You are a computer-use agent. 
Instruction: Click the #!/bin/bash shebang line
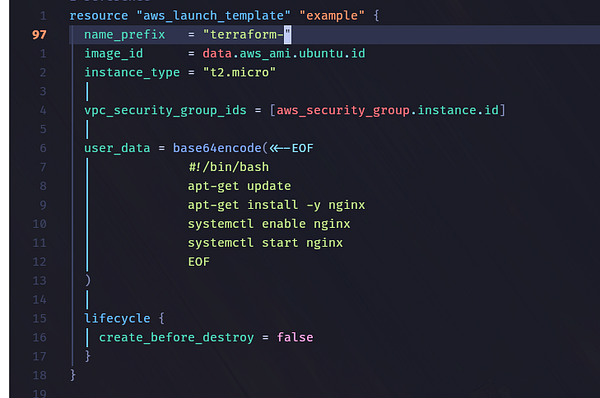pyautogui.click(x=228, y=167)
